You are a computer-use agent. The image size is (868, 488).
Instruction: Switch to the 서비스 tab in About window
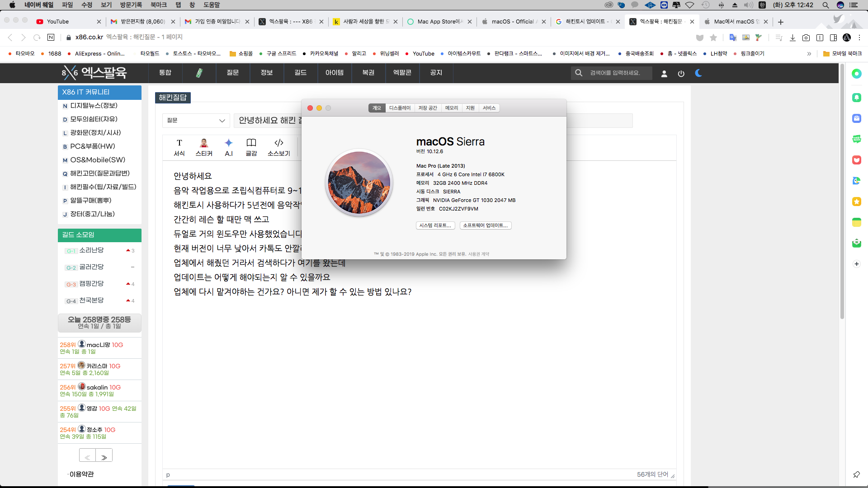pyautogui.click(x=489, y=108)
